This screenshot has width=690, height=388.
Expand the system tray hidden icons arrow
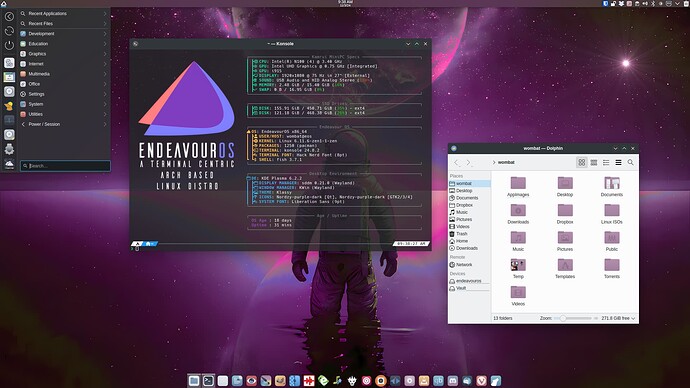[x=677, y=4]
